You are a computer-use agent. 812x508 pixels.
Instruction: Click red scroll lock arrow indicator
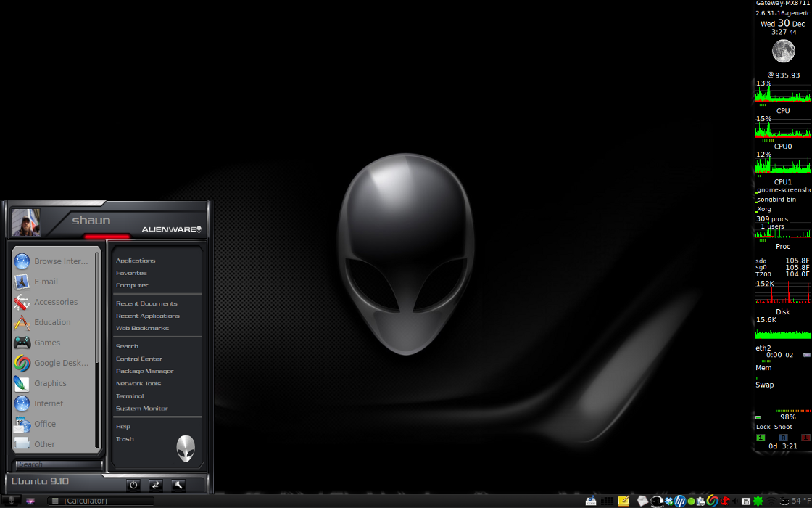[805, 438]
